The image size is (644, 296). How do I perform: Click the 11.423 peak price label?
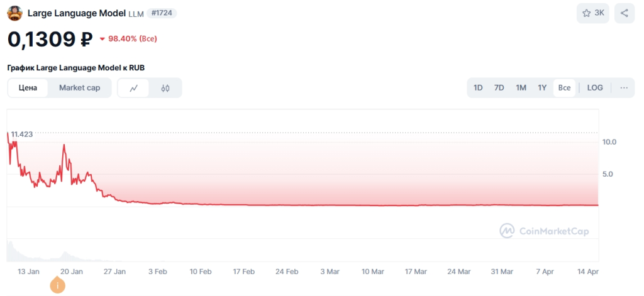[x=22, y=134]
